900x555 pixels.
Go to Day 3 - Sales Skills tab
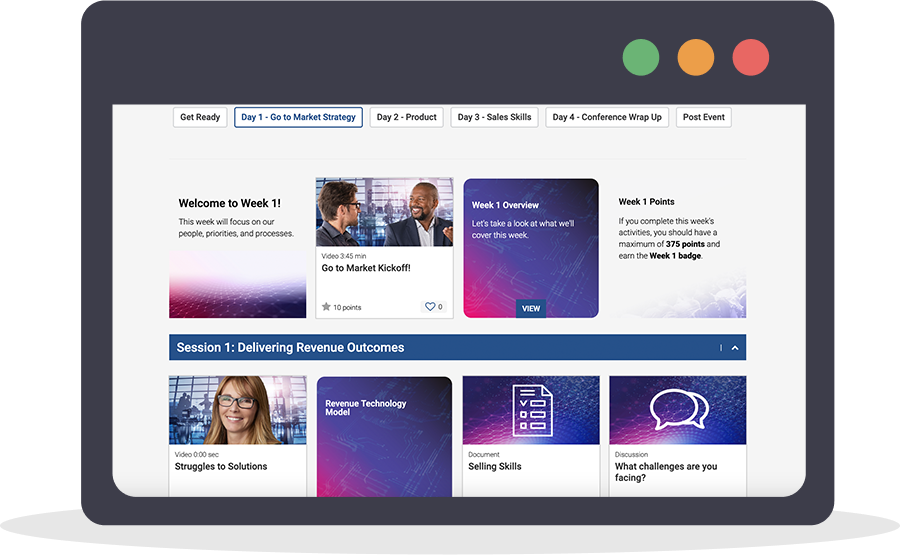494,118
